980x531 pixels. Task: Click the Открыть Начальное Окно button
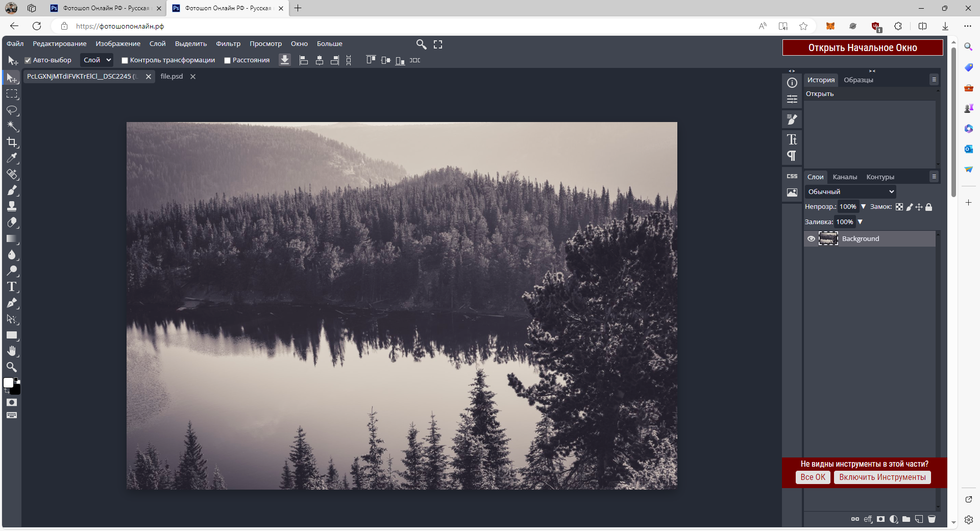coord(862,47)
